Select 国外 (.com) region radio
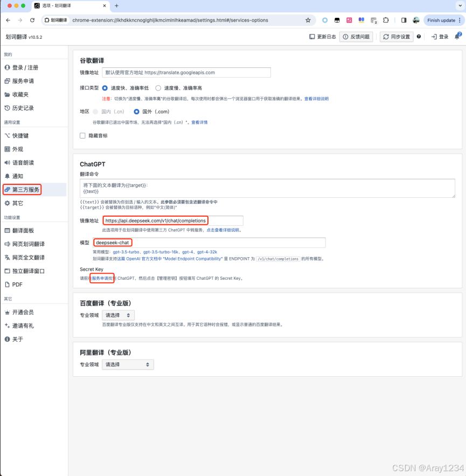Screen dimensions: 466x476 tap(136, 112)
